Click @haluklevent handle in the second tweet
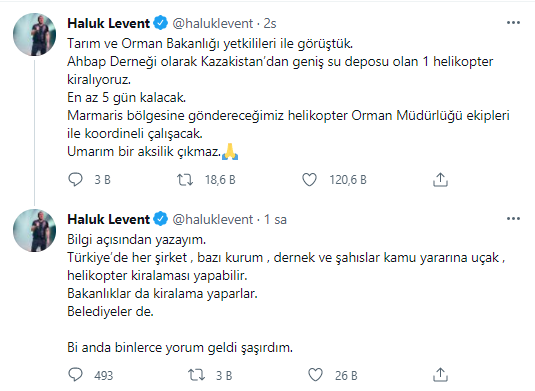 (213, 219)
